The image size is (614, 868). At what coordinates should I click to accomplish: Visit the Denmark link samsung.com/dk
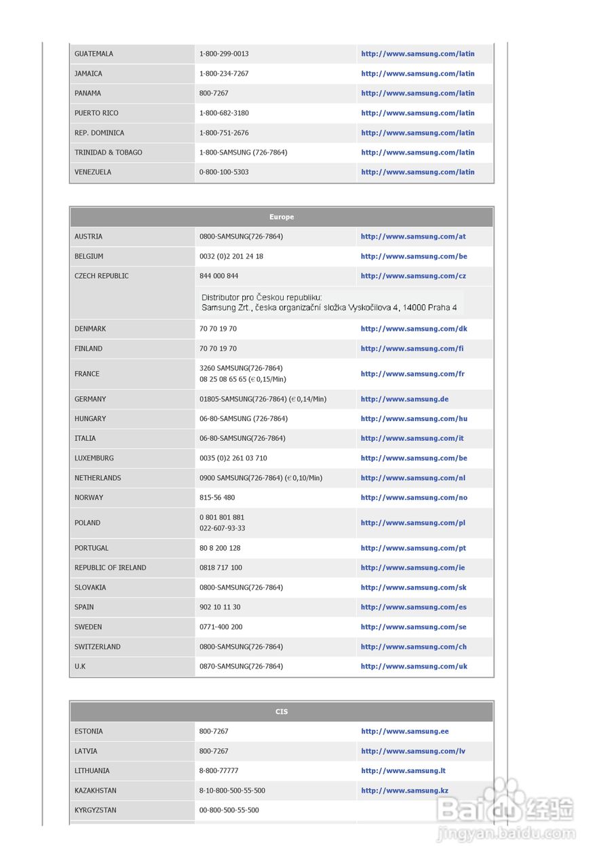pos(414,329)
